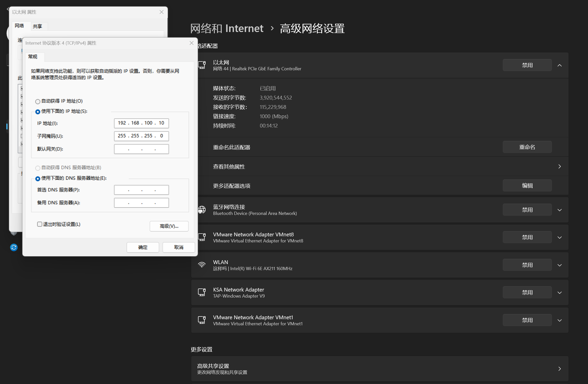
Task: Click the 高级(V) advanced button
Action: pyautogui.click(x=169, y=226)
